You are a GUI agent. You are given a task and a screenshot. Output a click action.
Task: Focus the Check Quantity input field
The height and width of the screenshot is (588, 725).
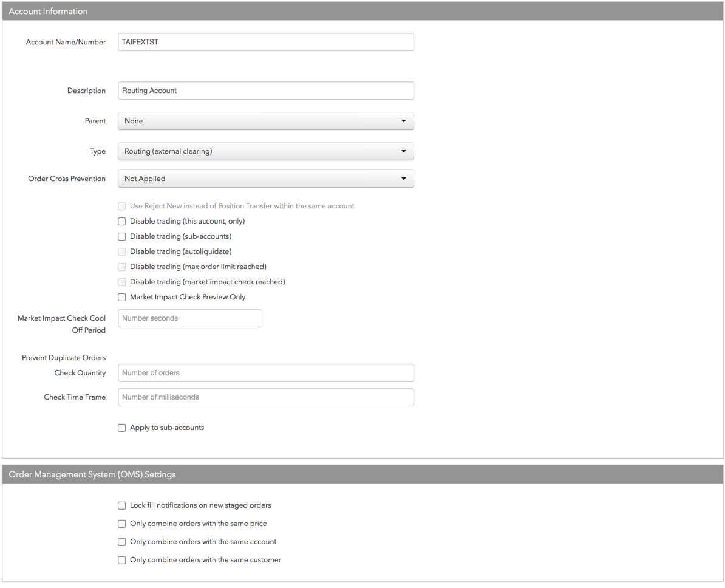265,373
